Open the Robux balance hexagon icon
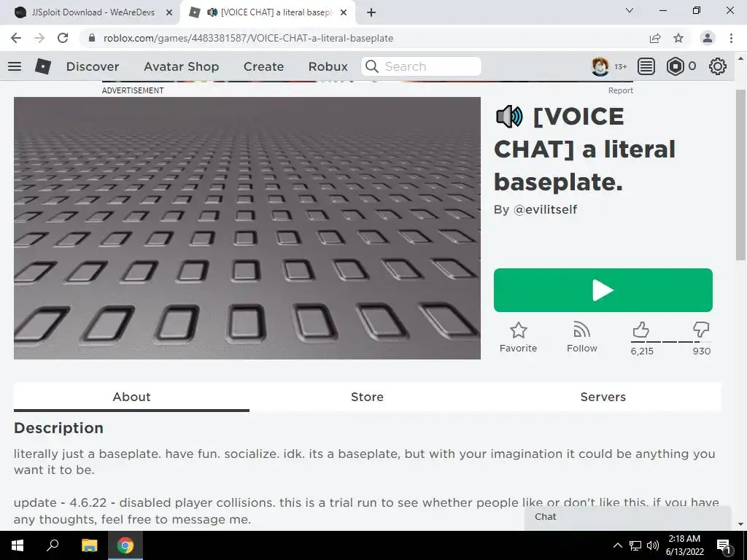The height and width of the screenshot is (560, 747). [x=675, y=66]
